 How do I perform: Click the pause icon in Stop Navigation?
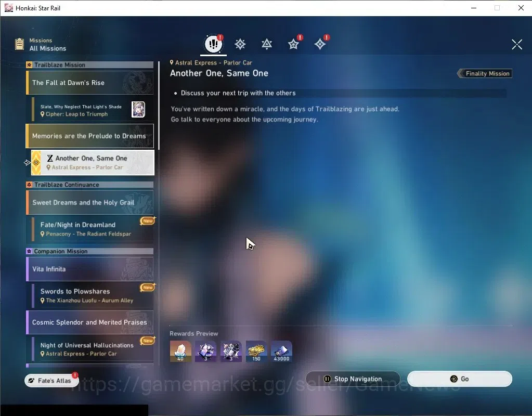(327, 379)
